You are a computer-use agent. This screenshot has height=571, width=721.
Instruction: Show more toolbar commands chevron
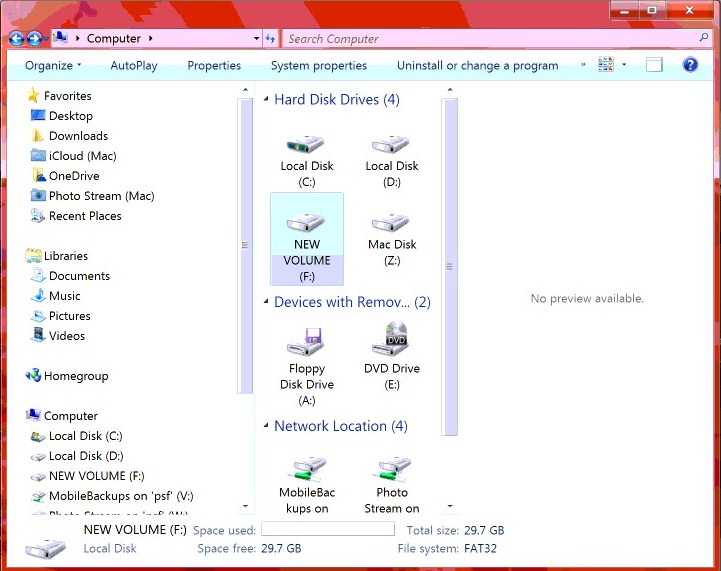pyautogui.click(x=583, y=65)
